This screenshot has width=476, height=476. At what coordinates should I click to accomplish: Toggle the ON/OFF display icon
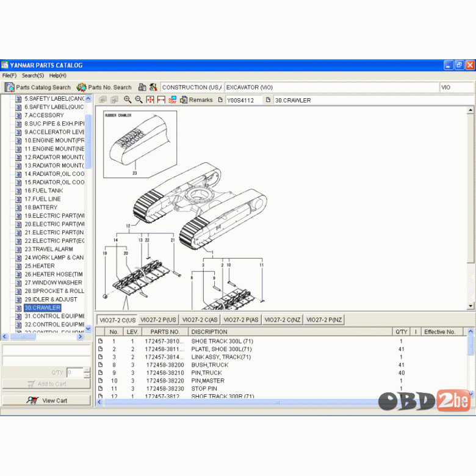173,99
